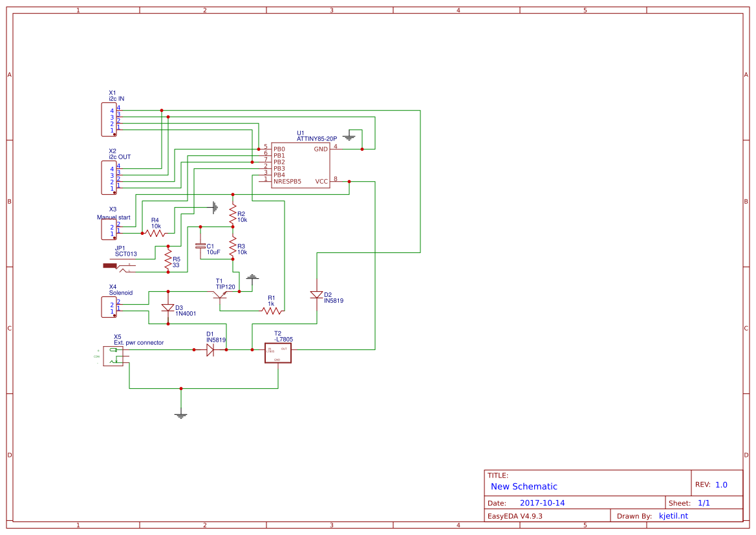
Task: Select the L7805 voltage regulator symbol
Action: [x=277, y=353]
